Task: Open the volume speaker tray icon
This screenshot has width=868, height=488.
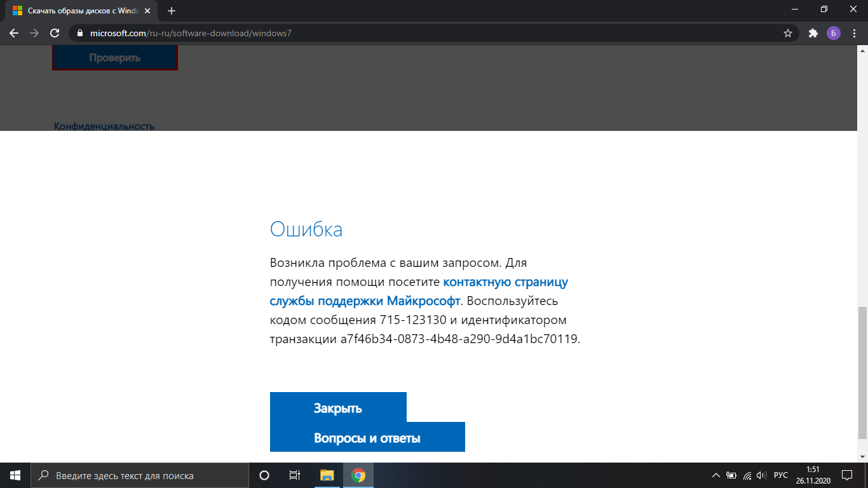Action: [x=762, y=475]
